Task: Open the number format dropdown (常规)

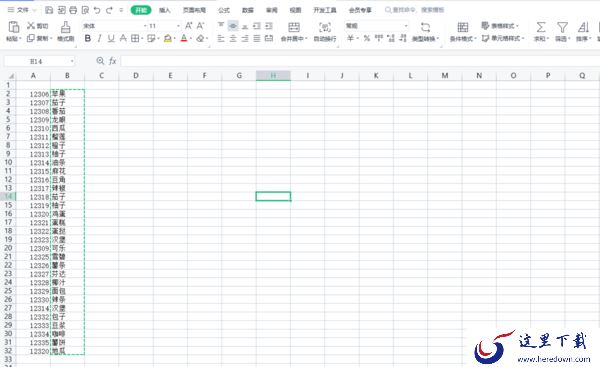Action: tap(406, 26)
